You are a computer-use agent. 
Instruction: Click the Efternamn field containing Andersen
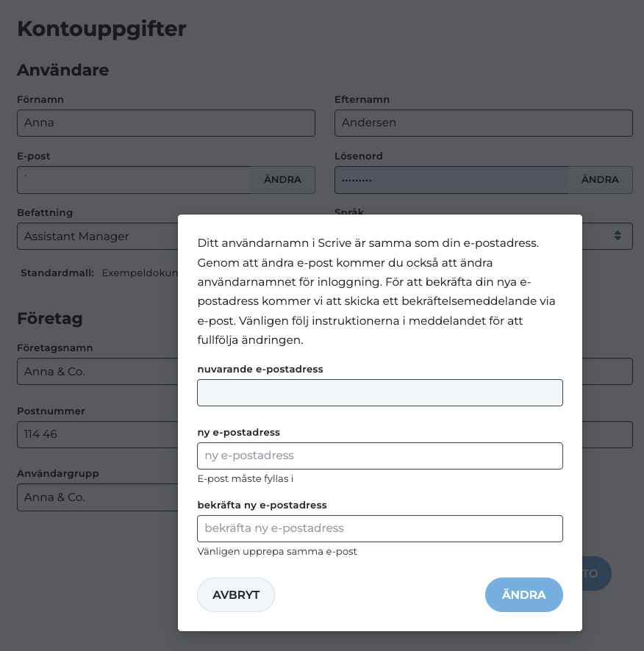483,123
